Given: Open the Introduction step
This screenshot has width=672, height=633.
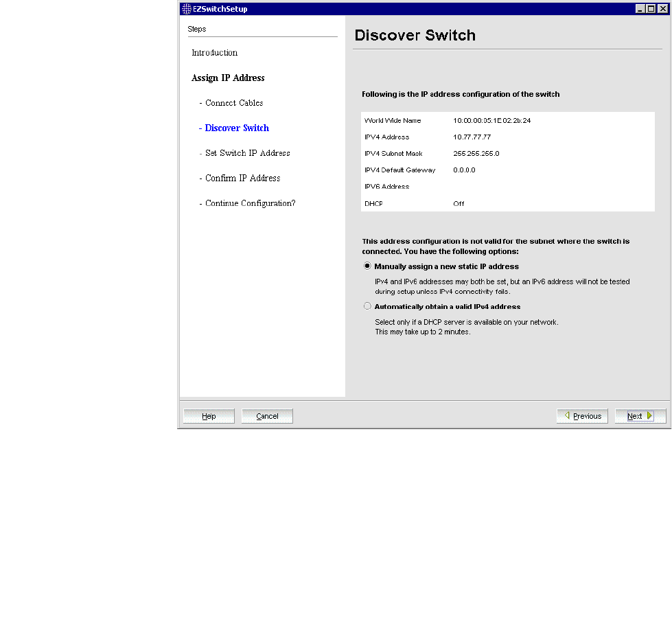Looking at the screenshot, I should coord(214,53).
